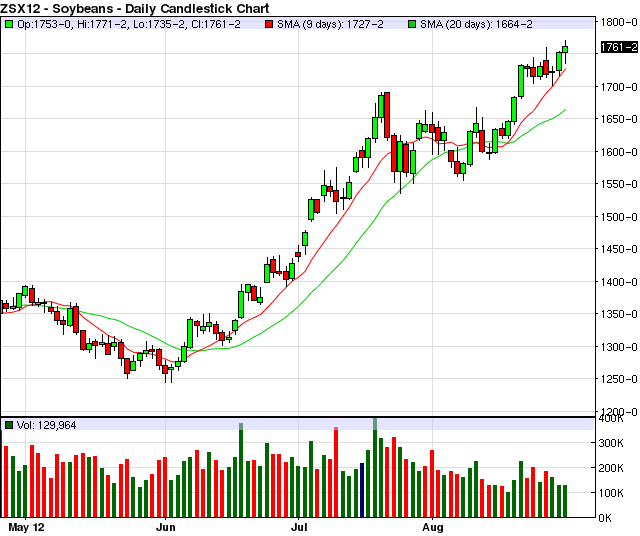Click the tallest red volume bar in July
The width and height of the screenshot is (640, 536).
pyautogui.click(x=336, y=472)
